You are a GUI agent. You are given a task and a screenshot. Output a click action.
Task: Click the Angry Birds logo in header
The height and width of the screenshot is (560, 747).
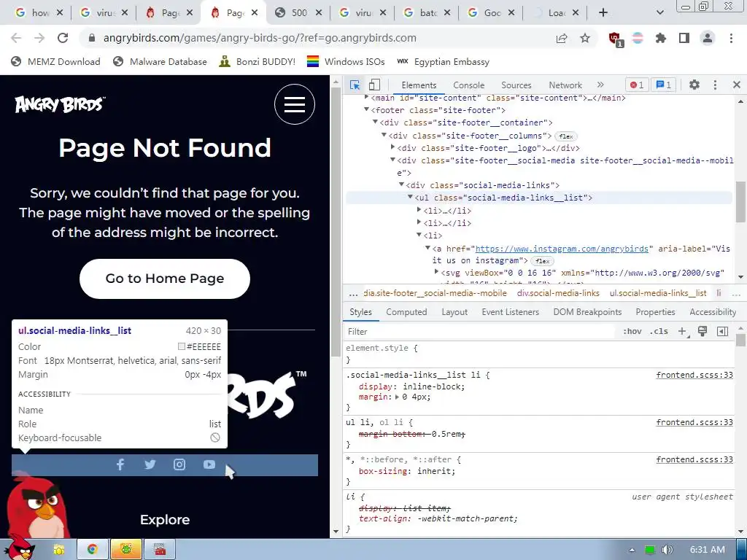[60, 104]
